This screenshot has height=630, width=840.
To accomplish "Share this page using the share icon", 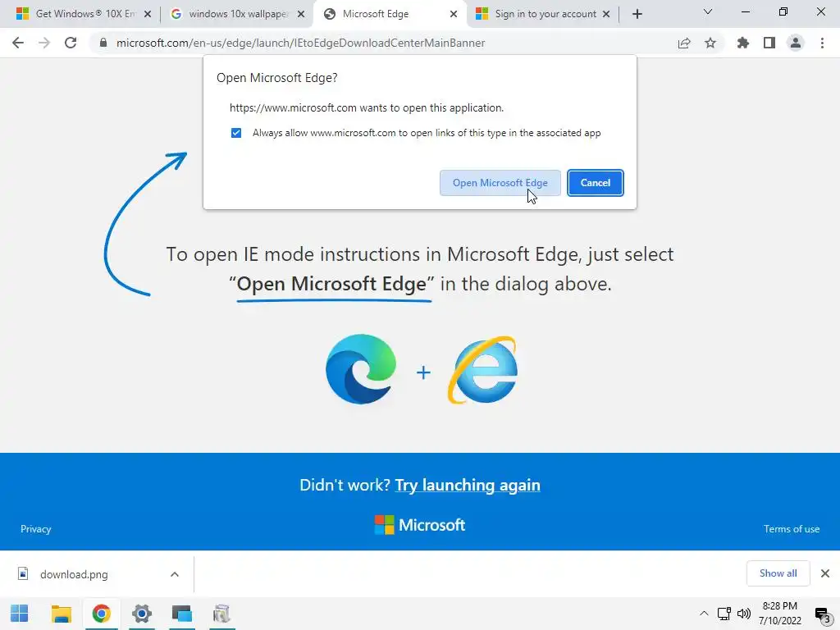I will [x=684, y=43].
